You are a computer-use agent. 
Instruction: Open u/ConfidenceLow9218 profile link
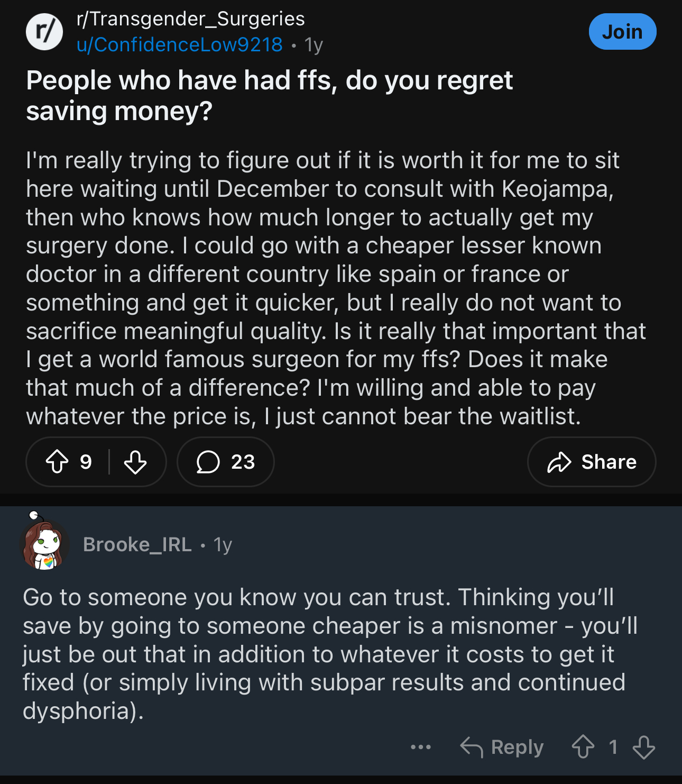180,45
